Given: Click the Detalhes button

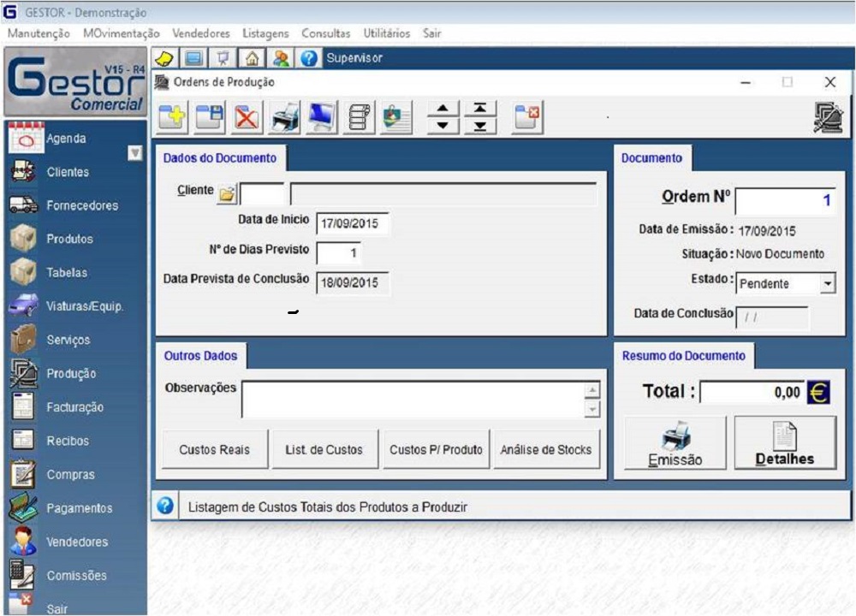Looking at the screenshot, I should coord(785,443).
